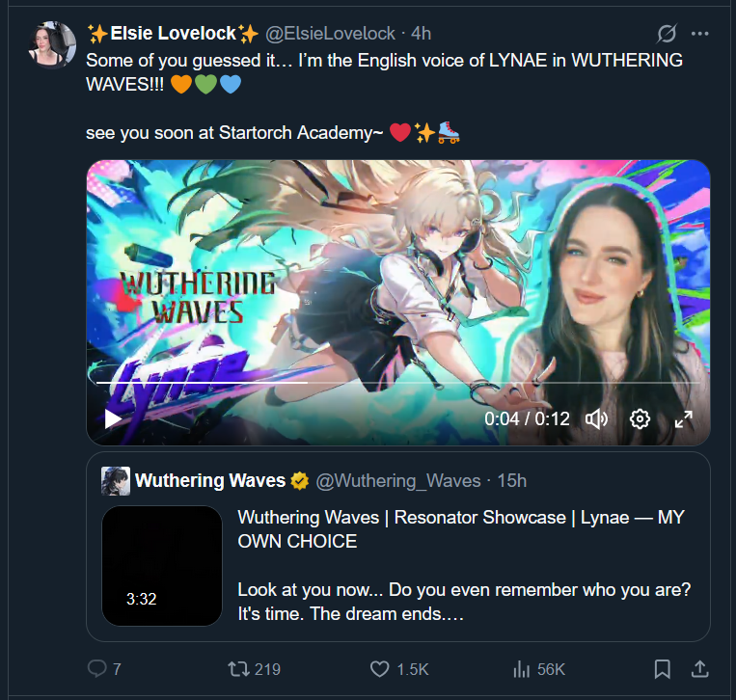Image resolution: width=736 pixels, height=700 pixels.
Task: Open the reply comment icon
Action: point(97,668)
